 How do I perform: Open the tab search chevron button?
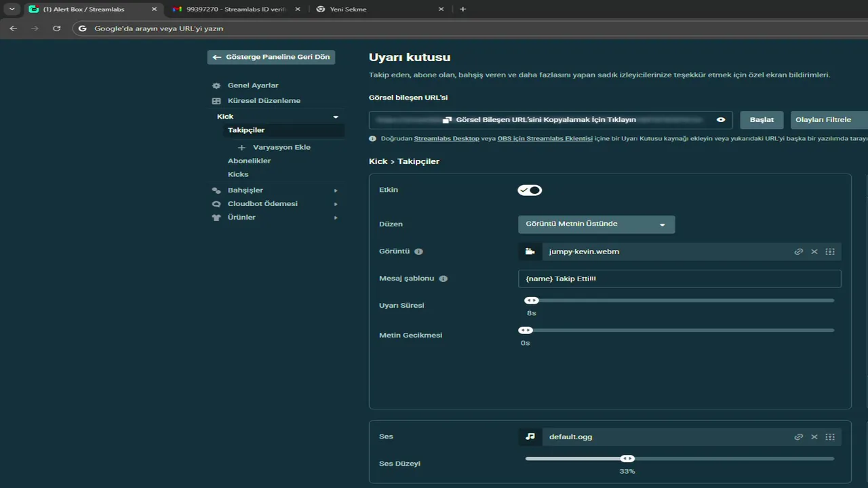click(x=12, y=9)
